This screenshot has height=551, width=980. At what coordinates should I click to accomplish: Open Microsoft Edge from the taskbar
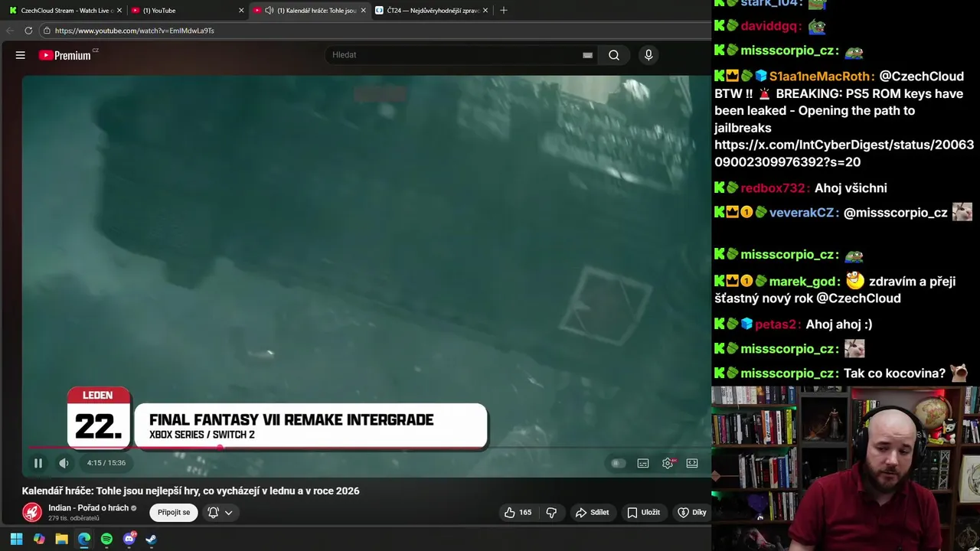[84, 539]
